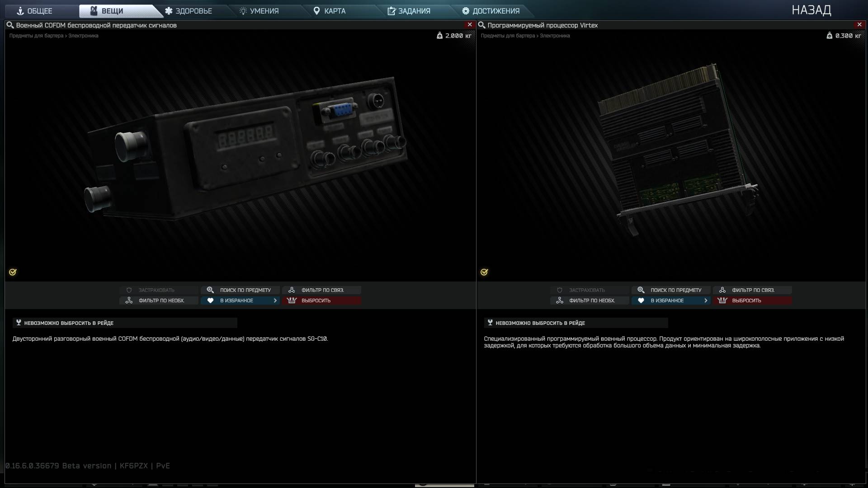Toggle favorite status for the Virtex processor
The height and width of the screenshot is (488, 868).
(x=670, y=300)
